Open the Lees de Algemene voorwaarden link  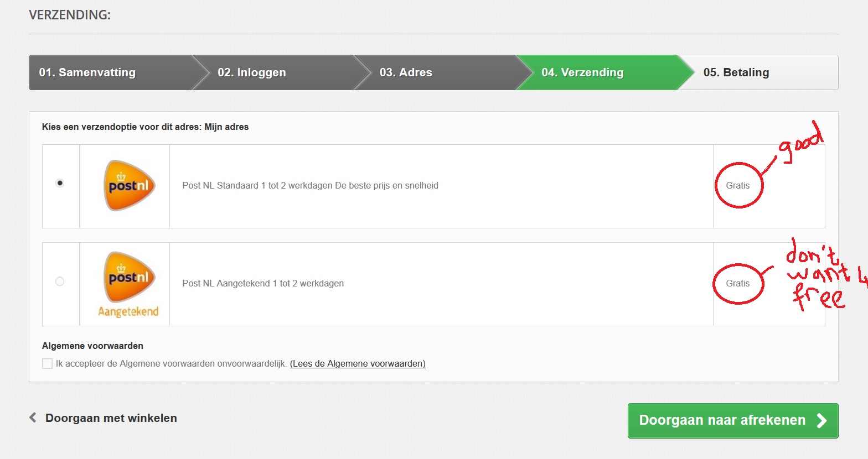[358, 363]
